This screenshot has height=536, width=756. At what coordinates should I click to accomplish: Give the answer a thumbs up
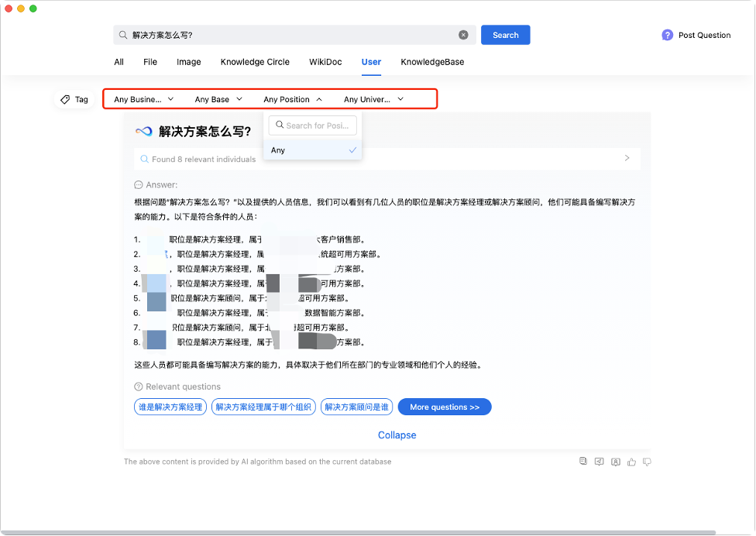pyautogui.click(x=631, y=462)
